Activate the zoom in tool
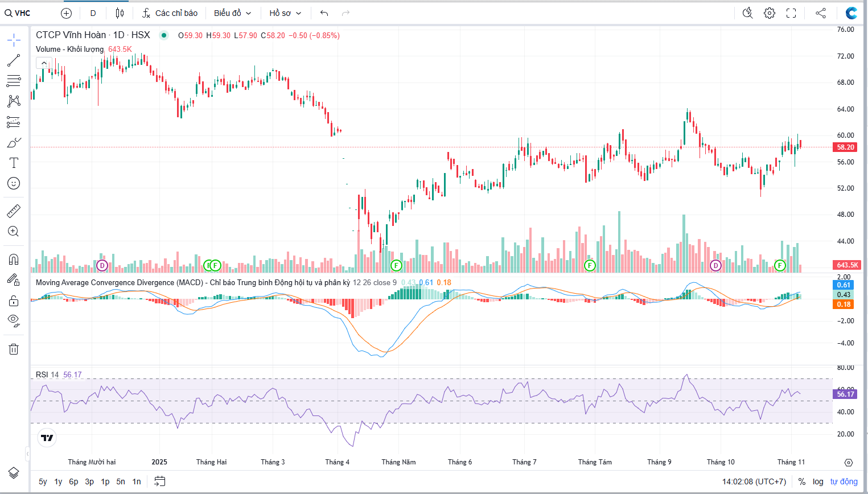 click(14, 232)
